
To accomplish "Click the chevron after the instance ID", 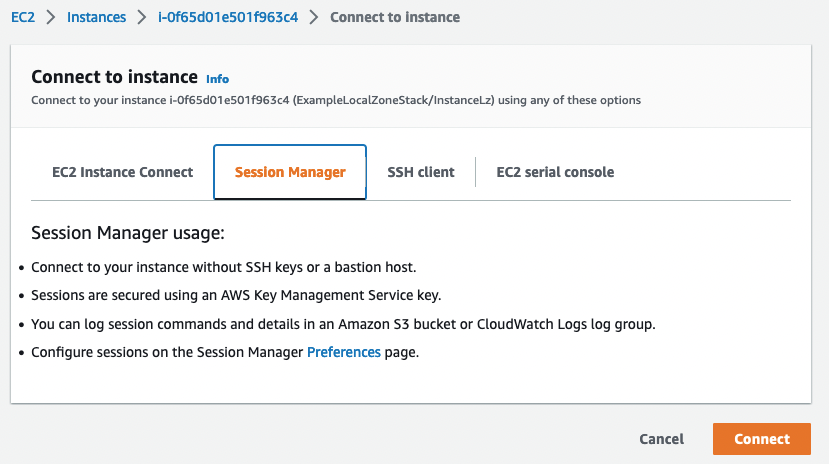I will [314, 17].
